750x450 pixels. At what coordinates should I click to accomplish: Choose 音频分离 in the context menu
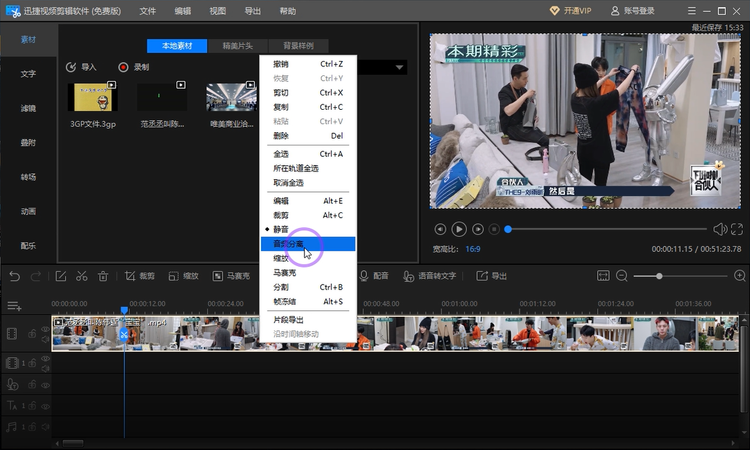click(308, 244)
